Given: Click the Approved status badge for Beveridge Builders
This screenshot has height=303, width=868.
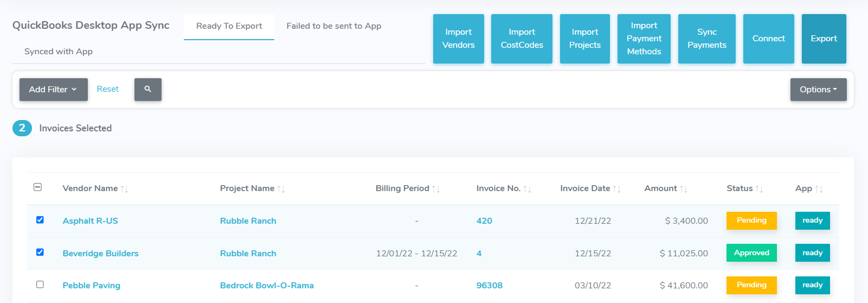Looking at the screenshot, I should 751,253.
